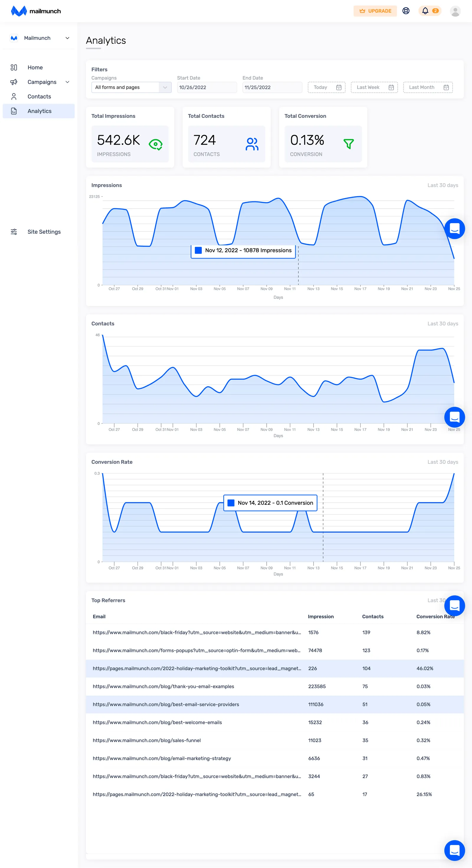Click the 74478 impression cell
This screenshot has height=868, width=472.
pos(315,650)
